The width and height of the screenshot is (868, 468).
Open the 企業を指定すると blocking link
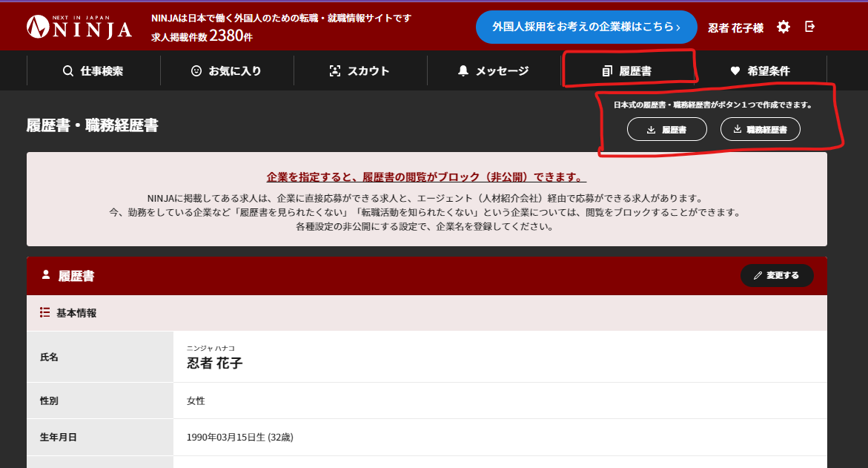click(x=426, y=175)
